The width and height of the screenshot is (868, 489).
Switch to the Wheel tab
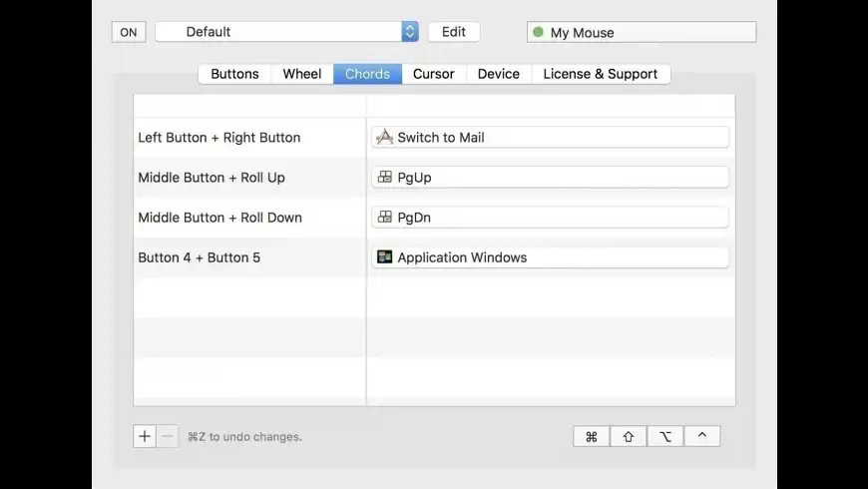(301, 74)
